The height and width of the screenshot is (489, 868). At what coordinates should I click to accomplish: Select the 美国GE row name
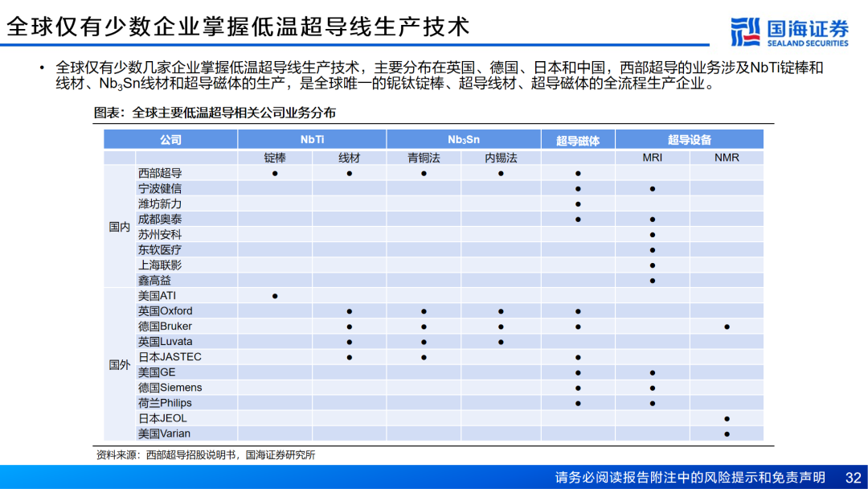coord(157,372)
